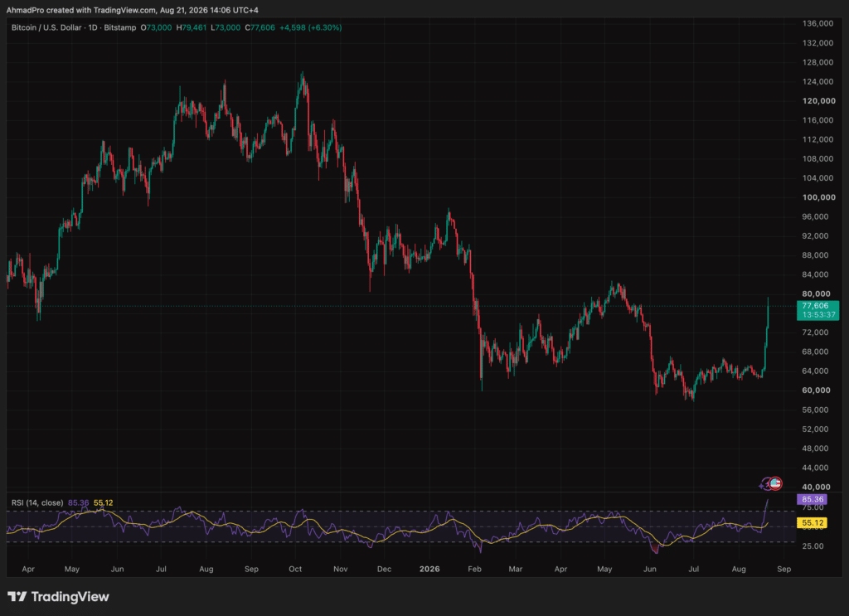849x616 pixels.
Task: Click the 52,000 price scale label
Action: [x=816, y=429]
